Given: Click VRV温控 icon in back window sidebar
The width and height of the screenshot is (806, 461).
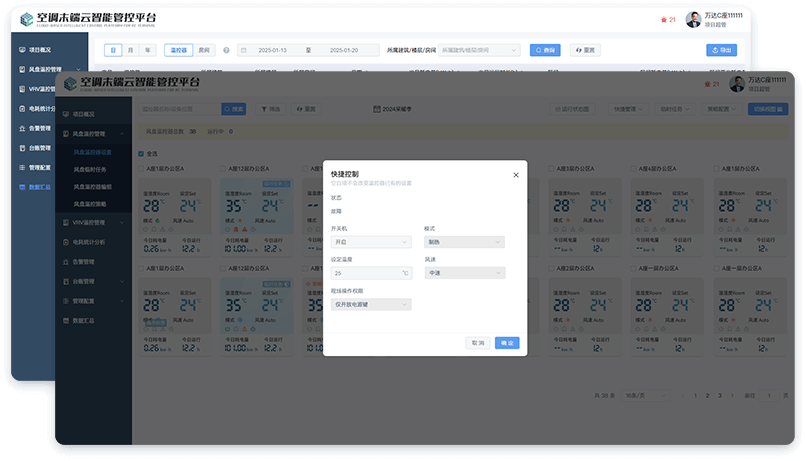Looking at the screenshot, I should coord(22,89).
